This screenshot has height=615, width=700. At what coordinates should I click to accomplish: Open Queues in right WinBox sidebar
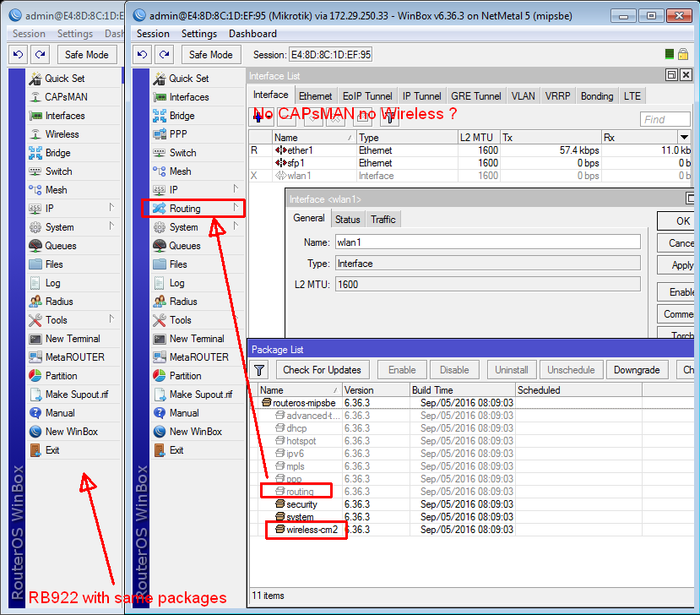click(184, 246)
